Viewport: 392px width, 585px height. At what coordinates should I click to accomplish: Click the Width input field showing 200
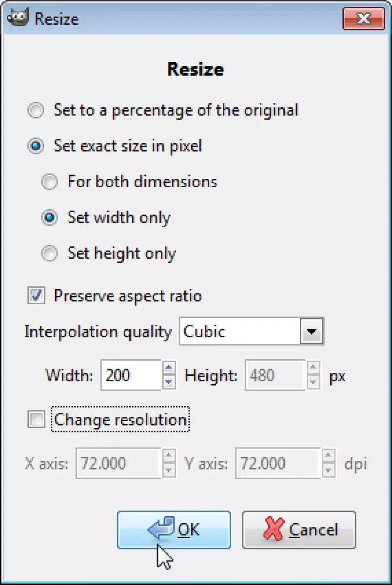pos(131,375)
